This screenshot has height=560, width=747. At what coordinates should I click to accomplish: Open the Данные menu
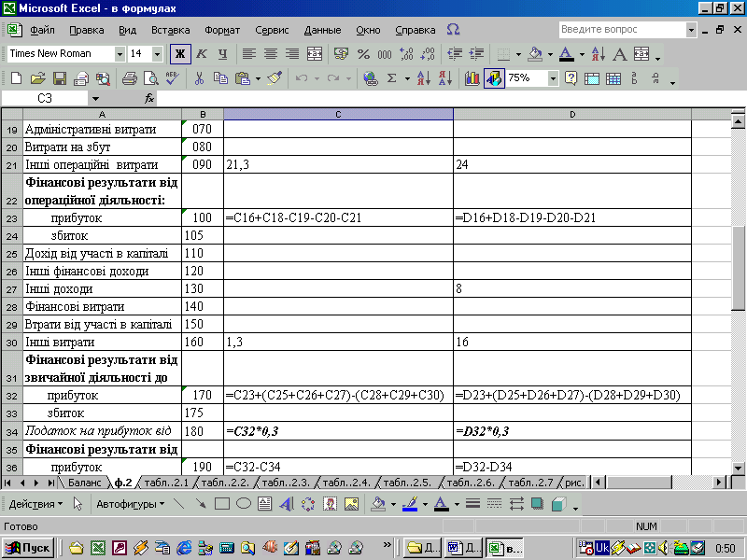pos(322,30)
